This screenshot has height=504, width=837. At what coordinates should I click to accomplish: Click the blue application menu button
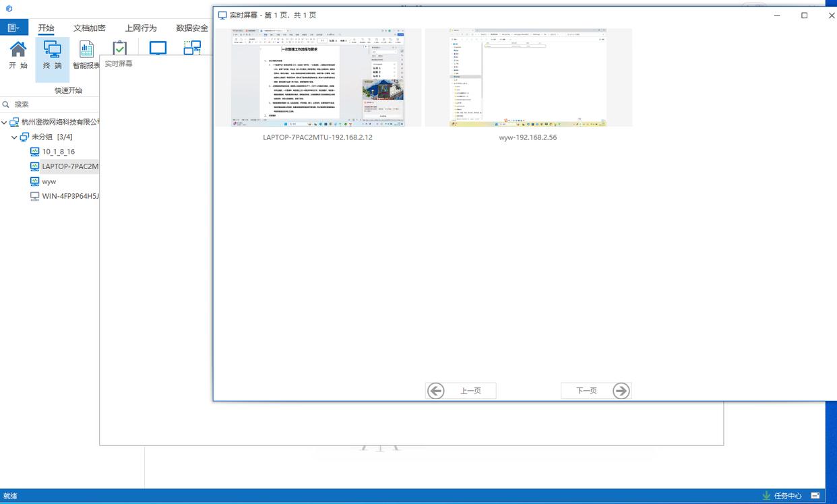13,28
